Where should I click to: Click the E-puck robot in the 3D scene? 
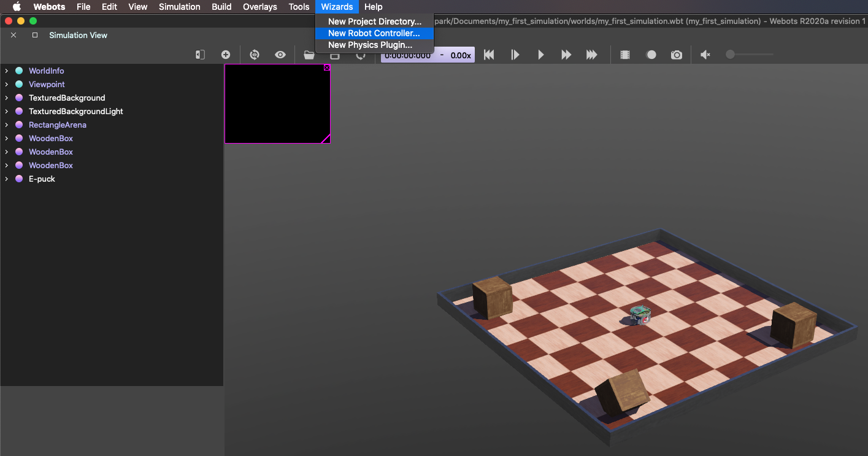640,315
